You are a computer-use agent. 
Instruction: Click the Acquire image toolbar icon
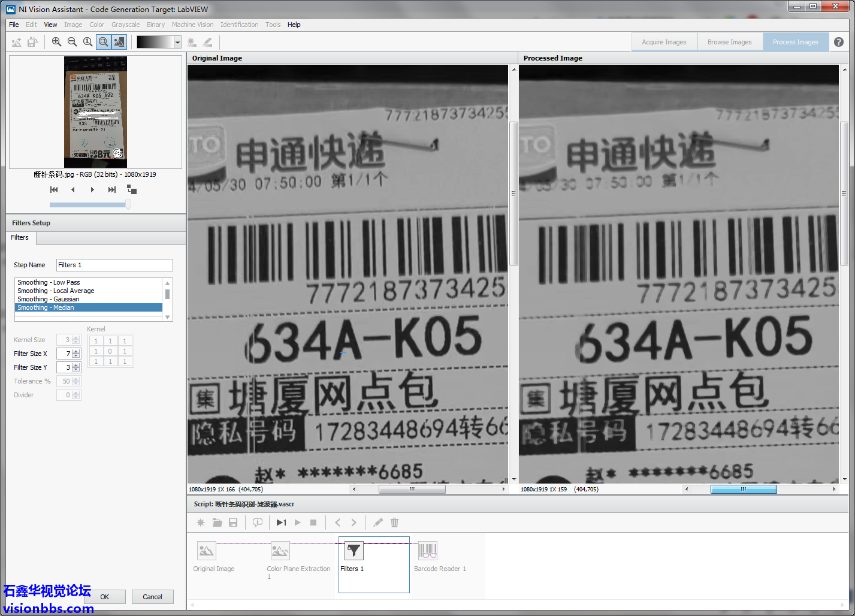[x=17, y=42]
